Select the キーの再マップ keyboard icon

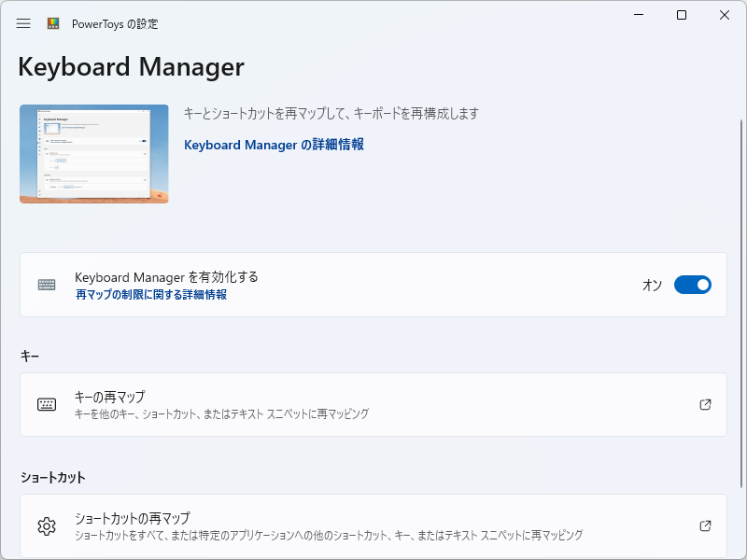click(49, 404)
